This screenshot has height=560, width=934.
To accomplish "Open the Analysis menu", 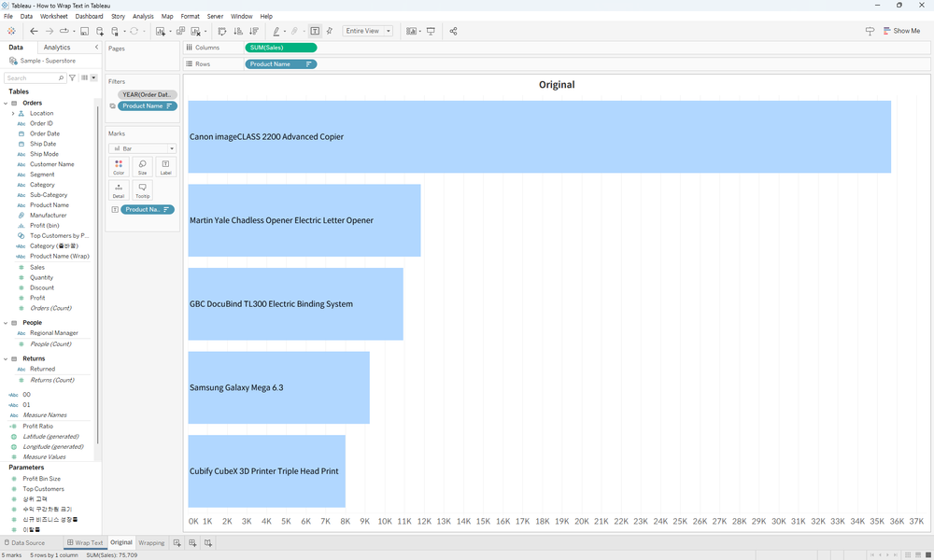I will [x=142, y=15].
